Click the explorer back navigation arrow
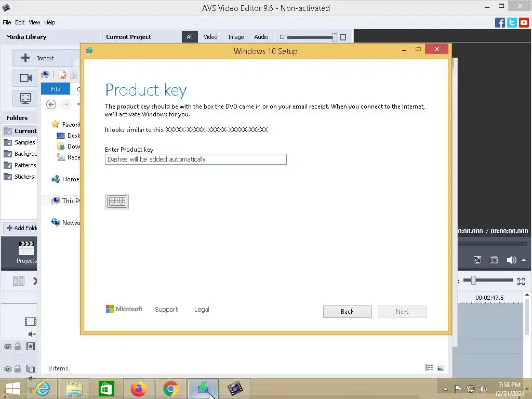 pos(51,104)
